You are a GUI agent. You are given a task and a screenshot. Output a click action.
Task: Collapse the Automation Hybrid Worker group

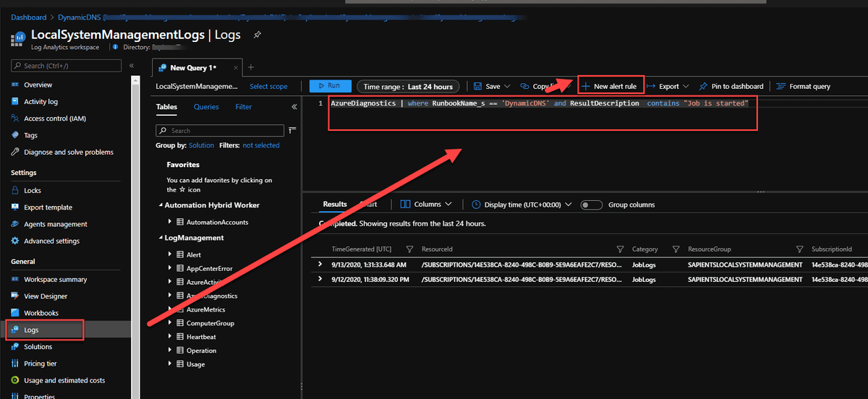pyautogui.click(x=160, y=205)
